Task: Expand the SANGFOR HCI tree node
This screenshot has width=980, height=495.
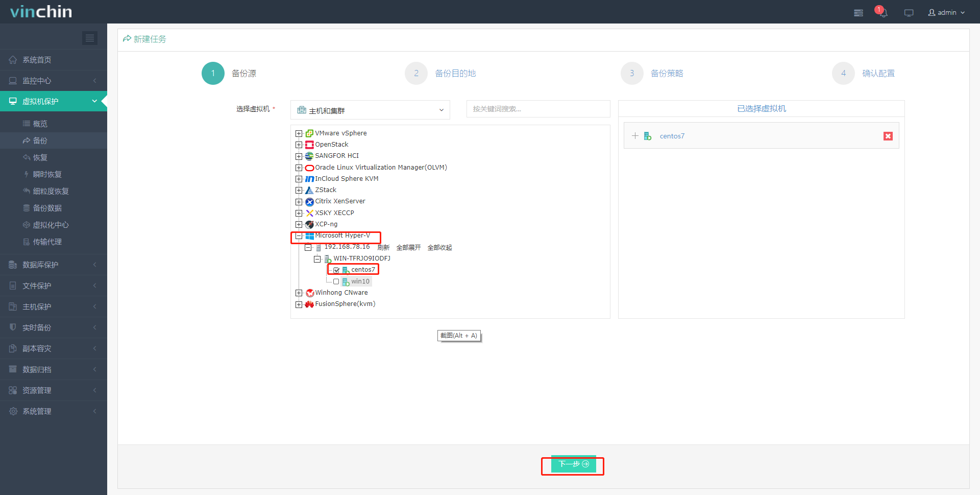Action: click(x=299, y=156)
